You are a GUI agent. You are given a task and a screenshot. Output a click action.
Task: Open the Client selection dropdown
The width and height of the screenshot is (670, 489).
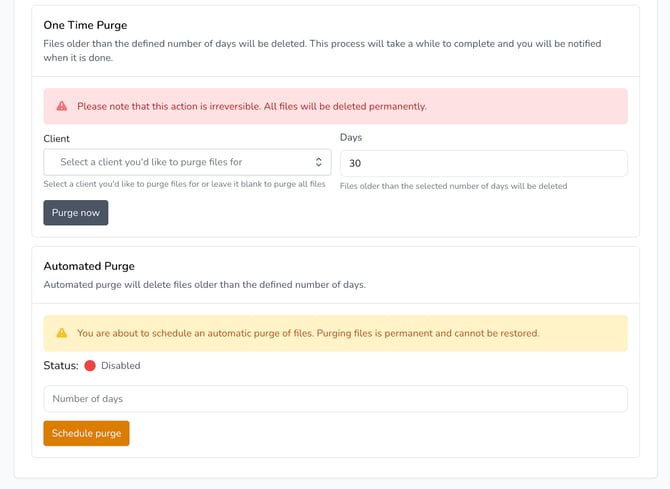point(187,162)
